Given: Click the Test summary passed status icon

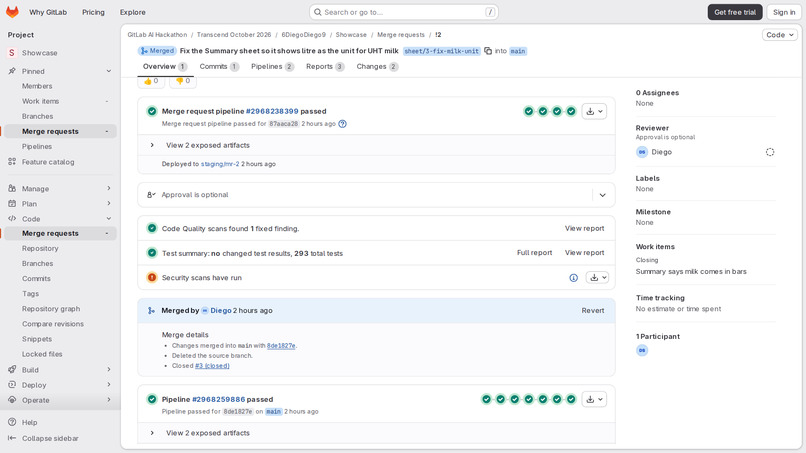Looking at the screenshot, I should 152,253.
